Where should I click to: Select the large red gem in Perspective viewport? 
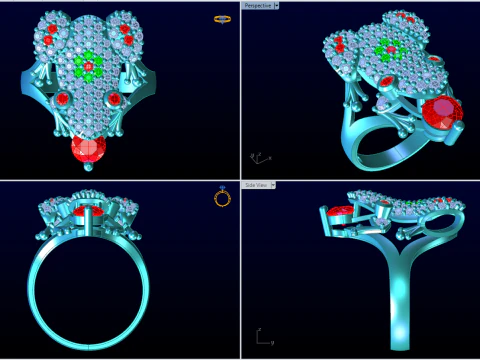tap(442, 112)
